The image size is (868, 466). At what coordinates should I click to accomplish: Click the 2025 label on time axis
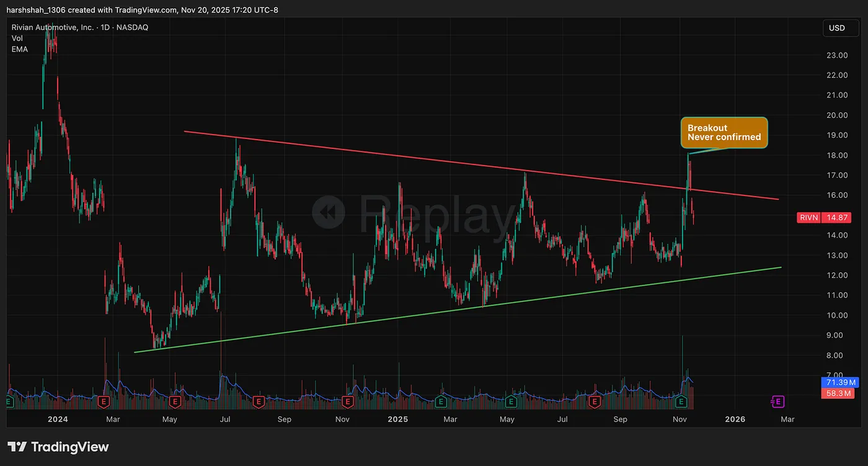(397, 419)
